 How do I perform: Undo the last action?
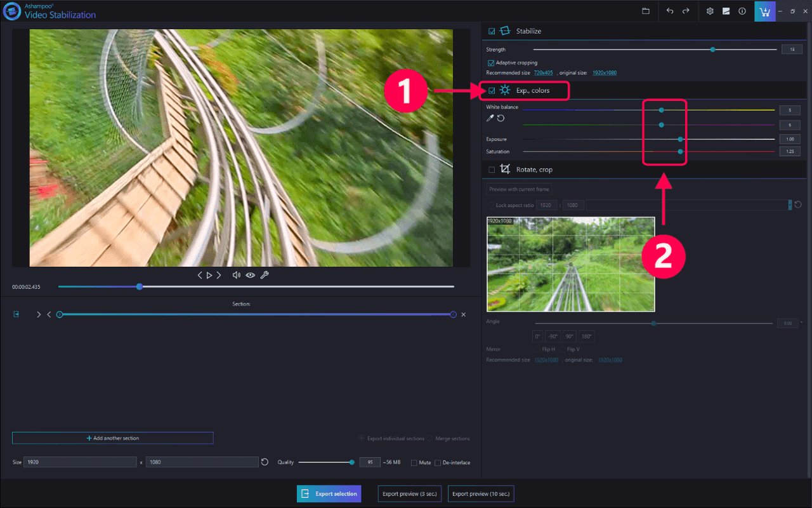pos(670,11)
